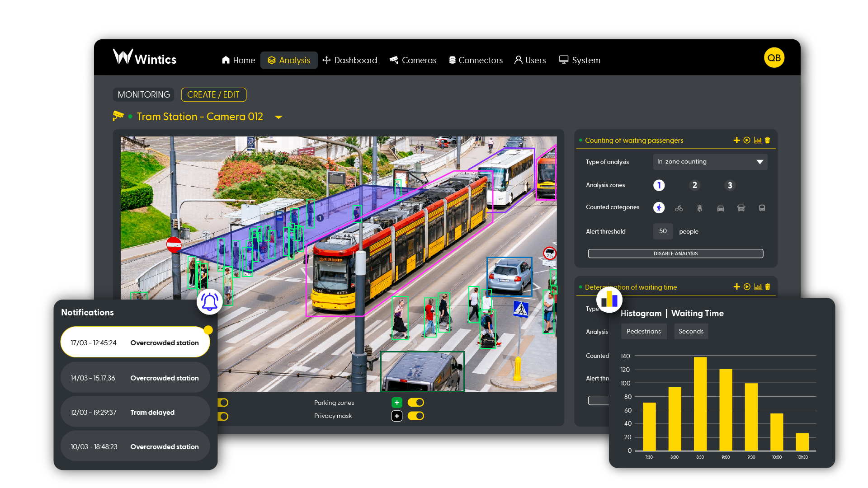Select analysis zone 2

[694, 185]
